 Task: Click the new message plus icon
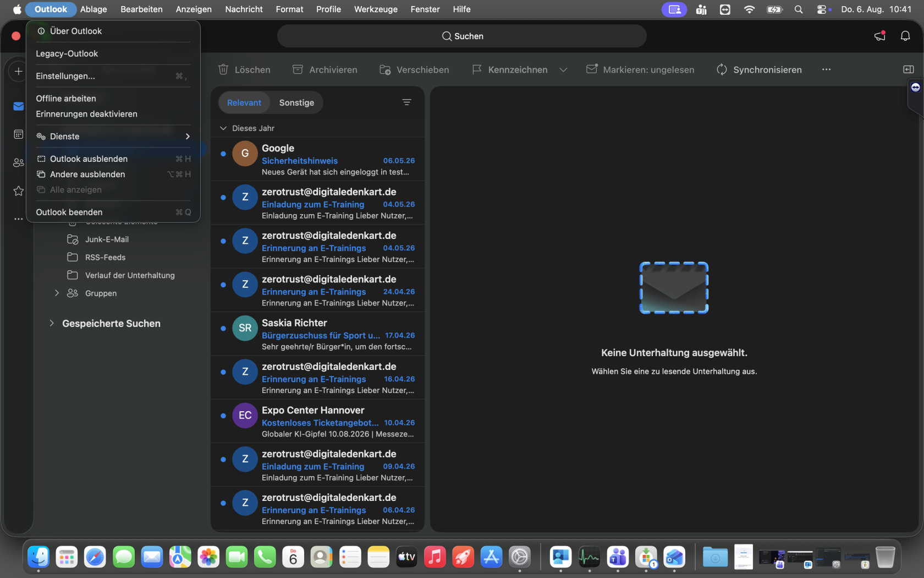click(x=18, y=72)
